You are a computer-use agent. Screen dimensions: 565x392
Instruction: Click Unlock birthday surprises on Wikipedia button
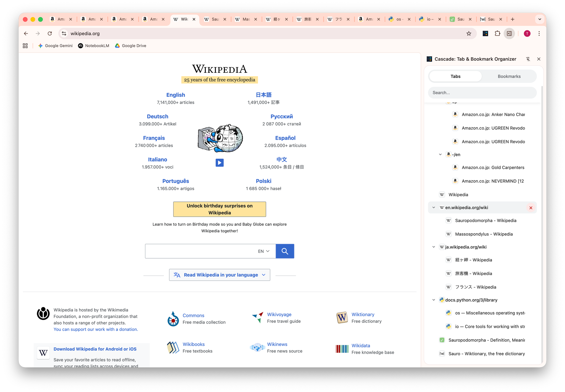pyautogui.click(x=220, y=209)
